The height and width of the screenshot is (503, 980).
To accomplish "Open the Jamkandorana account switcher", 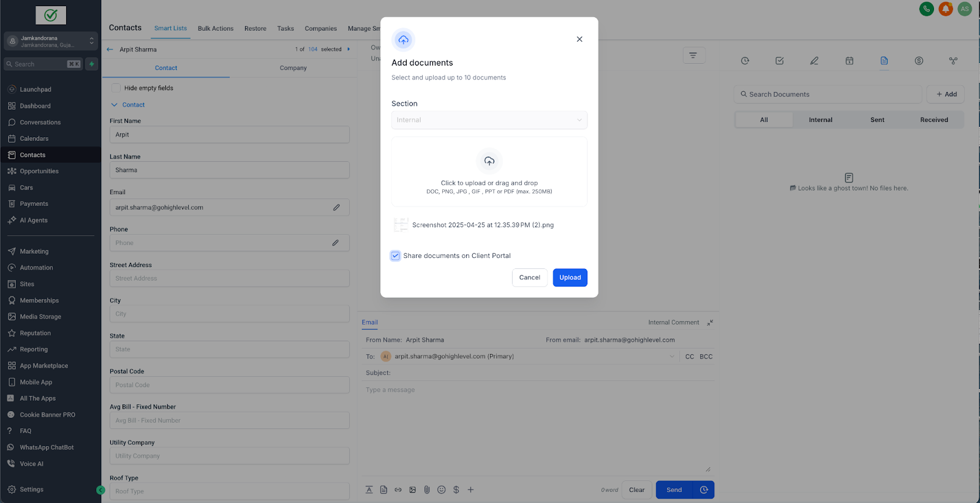I will coord(51,41).
